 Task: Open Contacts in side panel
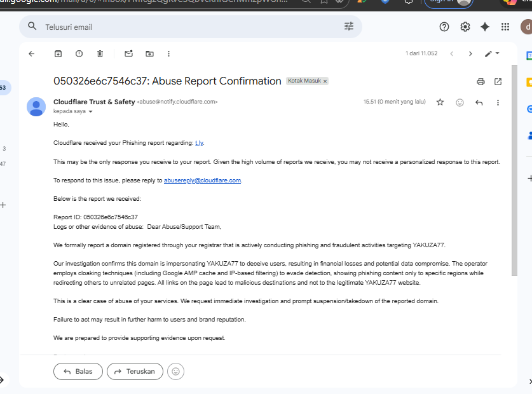point(529,136)
